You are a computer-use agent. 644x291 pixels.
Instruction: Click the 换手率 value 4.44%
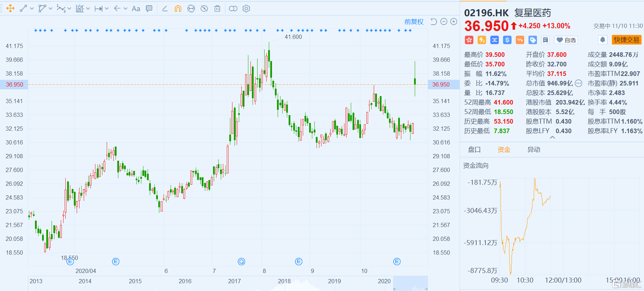618,102
